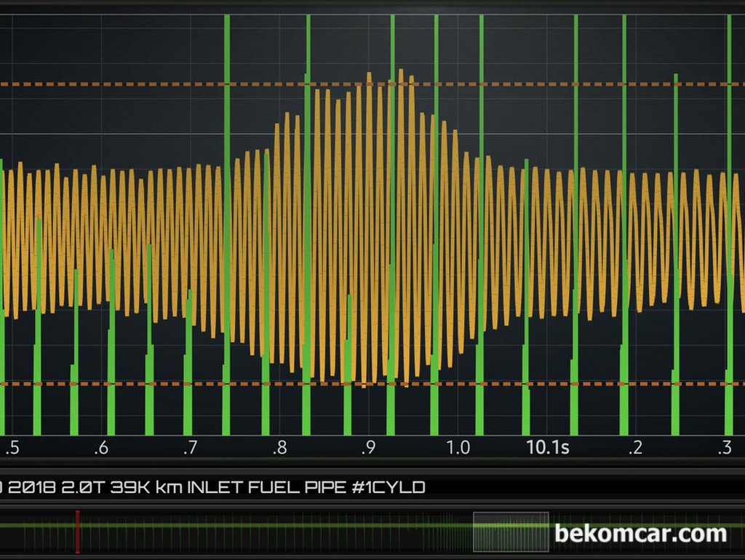Image resolution: width=745 pixels, height=560 pixels.
Task: Click the tall green spike near .7 mark
Action: pyautogui.click(x=227, y=109)
